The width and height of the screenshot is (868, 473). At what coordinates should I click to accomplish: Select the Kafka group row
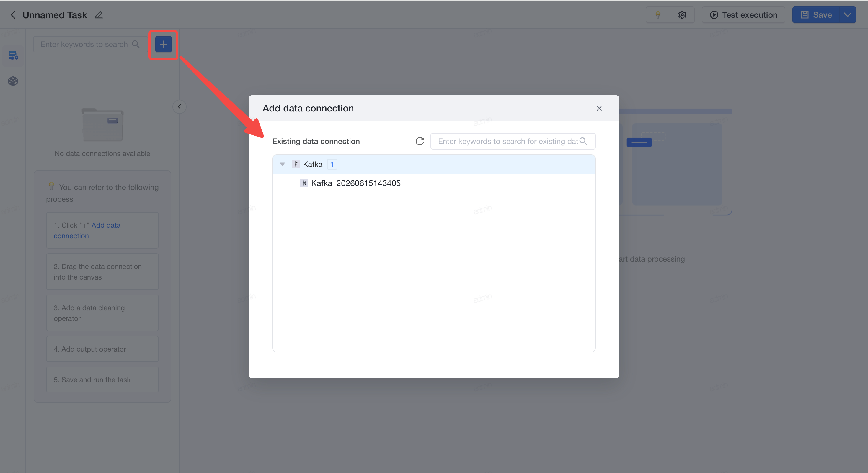[434, 164]
